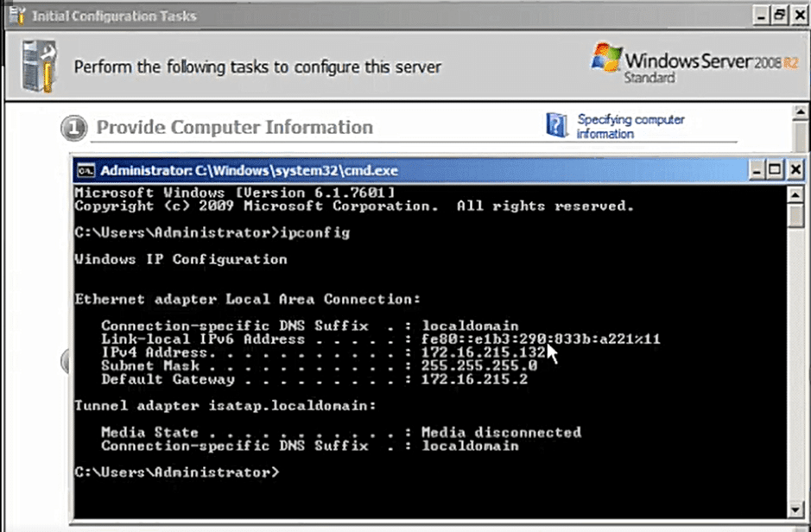Image resolution: width=811 pixels, height=532 pixels.
Task: Minimize the Command Prompt window
Action: click(x=757, y=169)
